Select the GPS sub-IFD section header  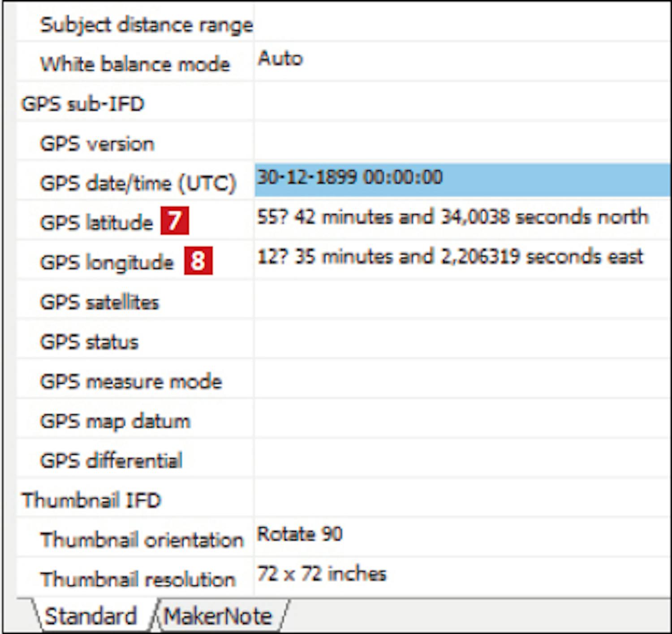click(83, 104)
